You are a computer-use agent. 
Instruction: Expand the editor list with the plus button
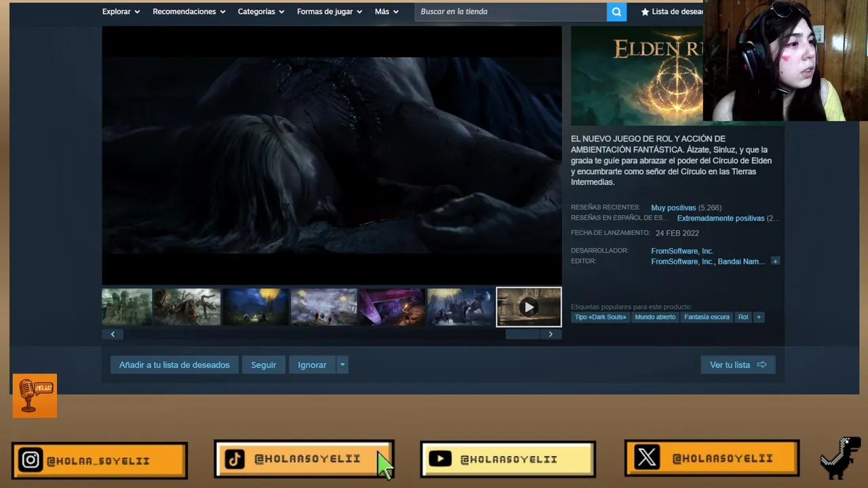pos(775,261)
